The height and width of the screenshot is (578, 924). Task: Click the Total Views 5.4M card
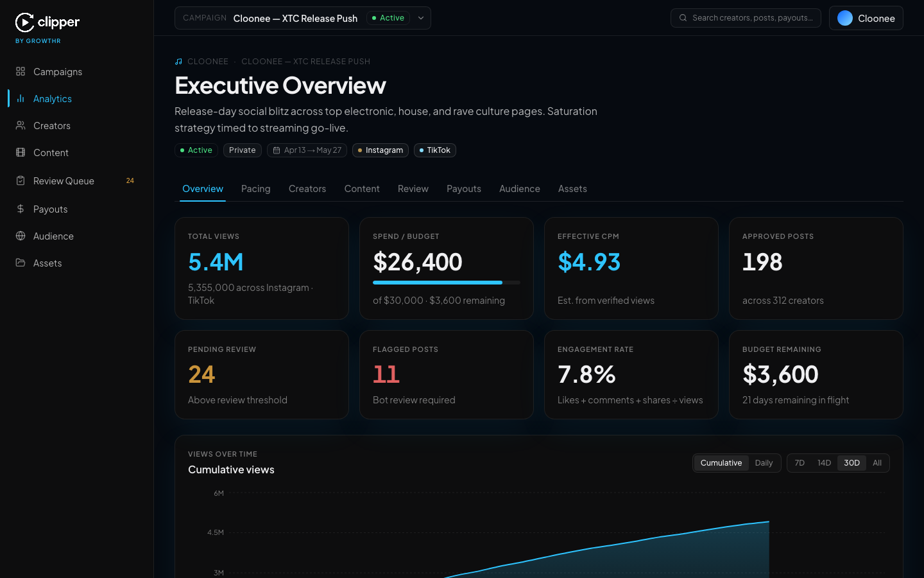(x=262, y=268)
